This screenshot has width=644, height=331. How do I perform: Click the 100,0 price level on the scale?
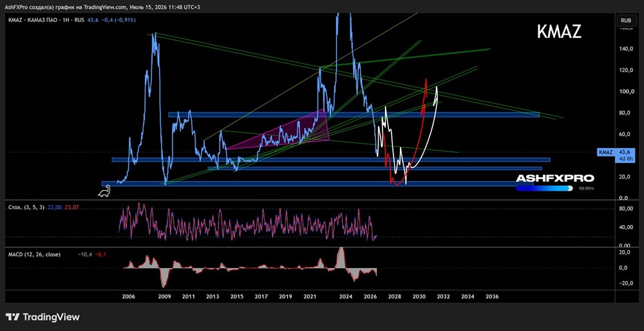625,91
